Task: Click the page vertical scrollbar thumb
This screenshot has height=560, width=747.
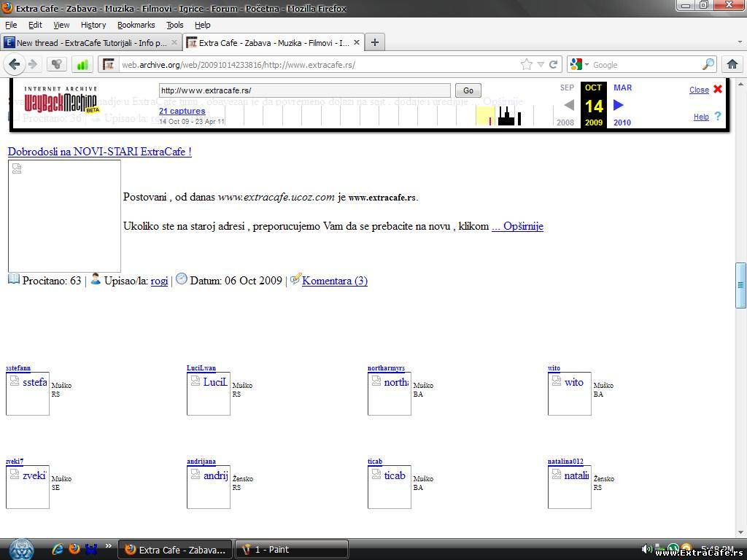Action: [740, 285]
